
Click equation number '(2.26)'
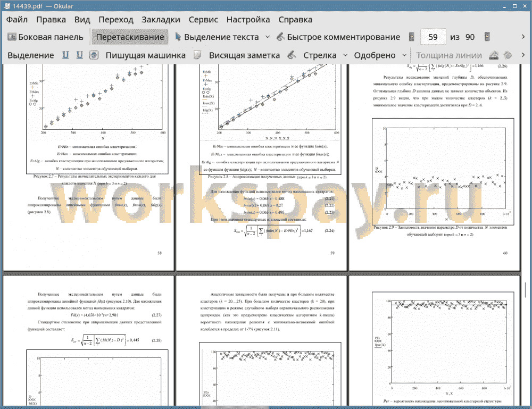pos(502,66)
